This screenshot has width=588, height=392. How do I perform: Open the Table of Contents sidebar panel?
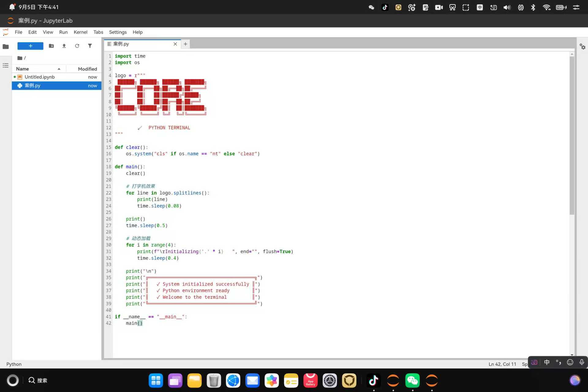point(6,66)
